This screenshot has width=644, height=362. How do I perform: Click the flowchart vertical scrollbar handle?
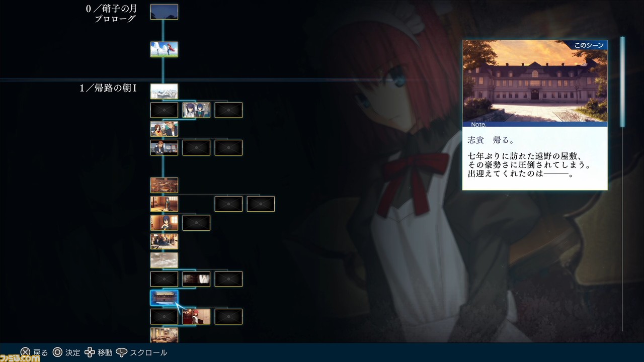(x=623, y=81)
